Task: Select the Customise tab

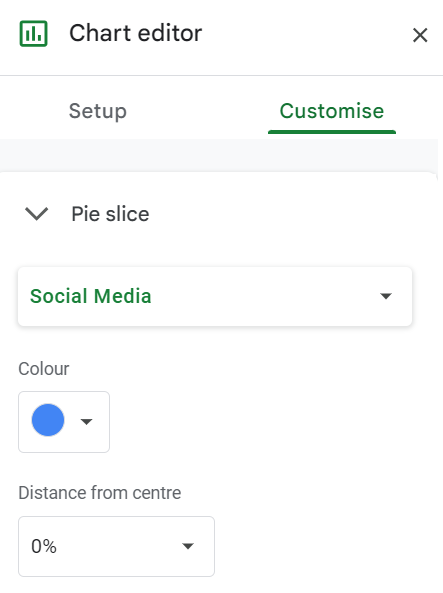Action: (x=332, y=111)
